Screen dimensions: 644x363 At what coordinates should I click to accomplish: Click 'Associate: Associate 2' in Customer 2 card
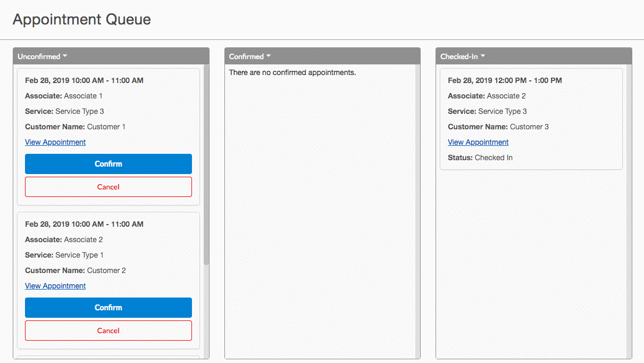tap(64, 240)
